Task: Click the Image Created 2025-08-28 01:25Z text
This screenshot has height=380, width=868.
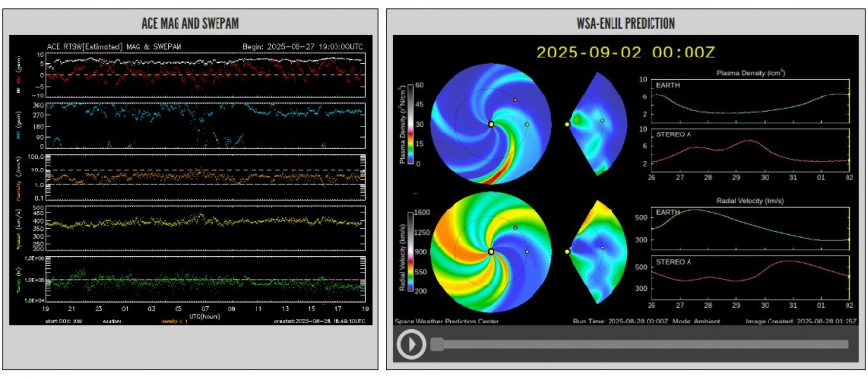Action: click(x=802, y=321)
